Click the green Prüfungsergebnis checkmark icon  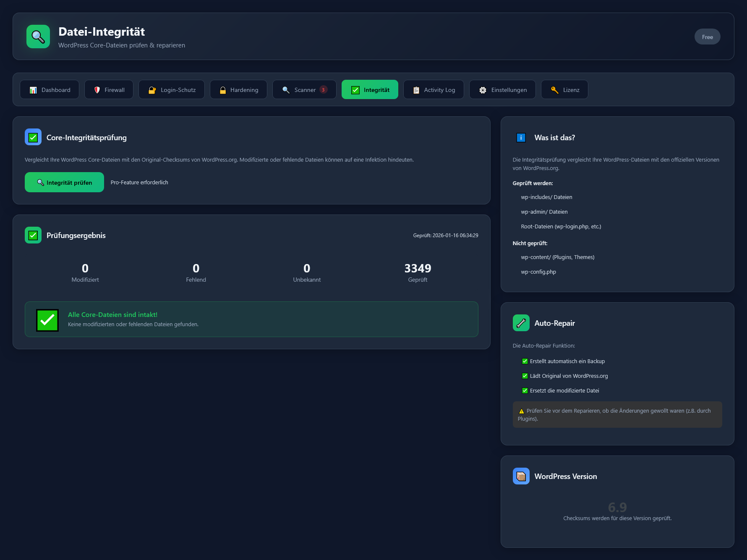pos(33,236)
